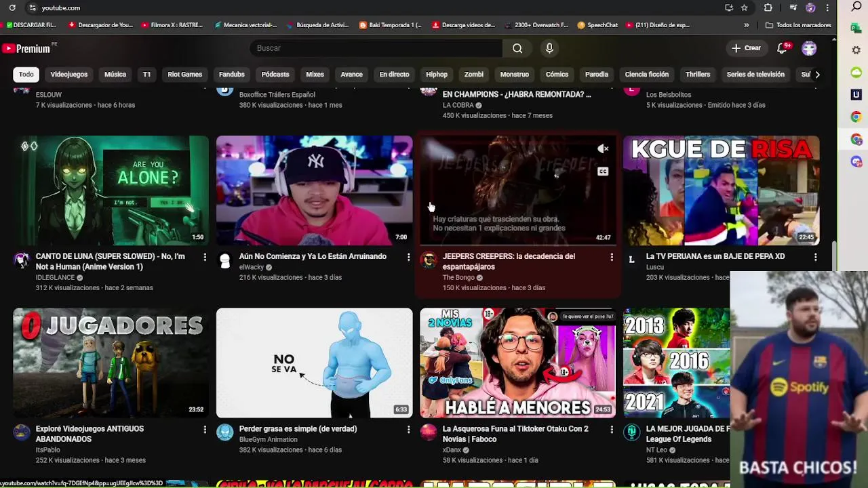This screenshot has width=868, height=488.
Task: Select the Series de televisión chip
Action: [x=755, y=75]
